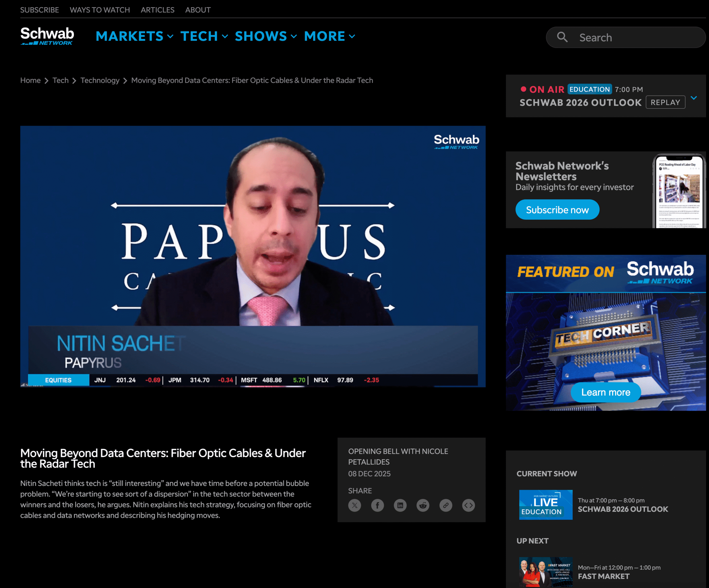Open Ways to Watch in top menu
The image size is (709, 588).
100,10
